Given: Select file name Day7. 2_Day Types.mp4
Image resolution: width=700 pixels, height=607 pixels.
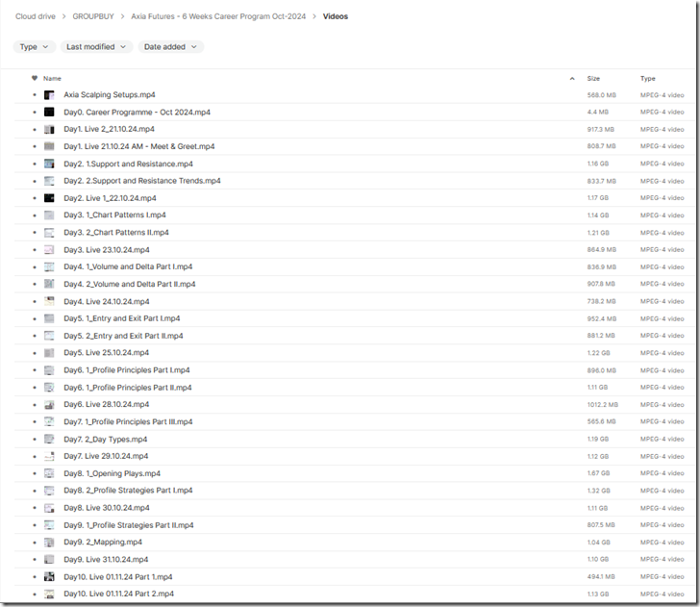Looking at the screenshot, I should click(106, 440).
